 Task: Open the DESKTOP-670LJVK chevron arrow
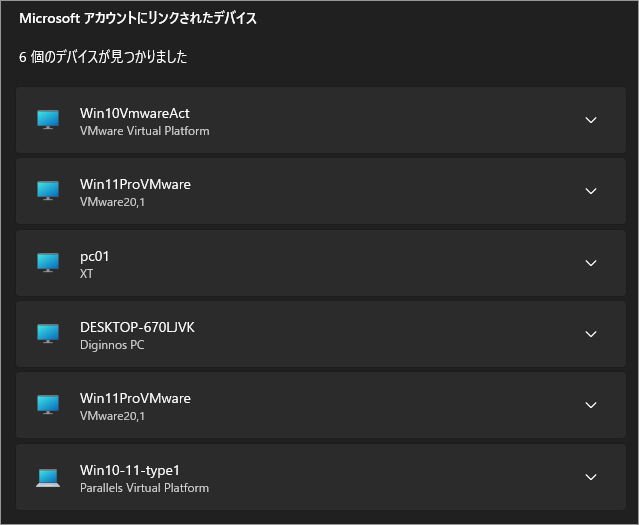pyautogui.click(x=590, y=334)
